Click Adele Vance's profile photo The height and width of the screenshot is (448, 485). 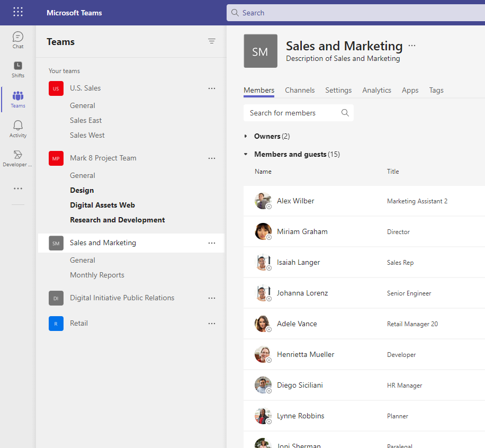(263, 324)
